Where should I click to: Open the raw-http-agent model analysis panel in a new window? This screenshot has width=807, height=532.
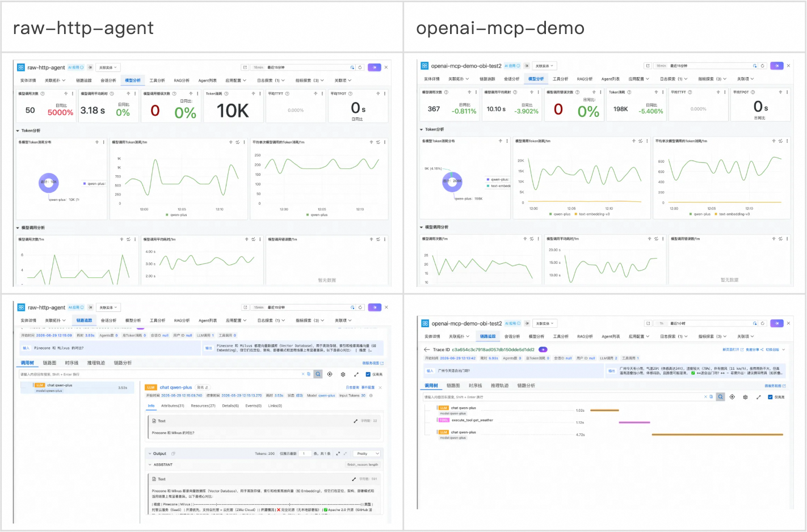coord(245,67)
